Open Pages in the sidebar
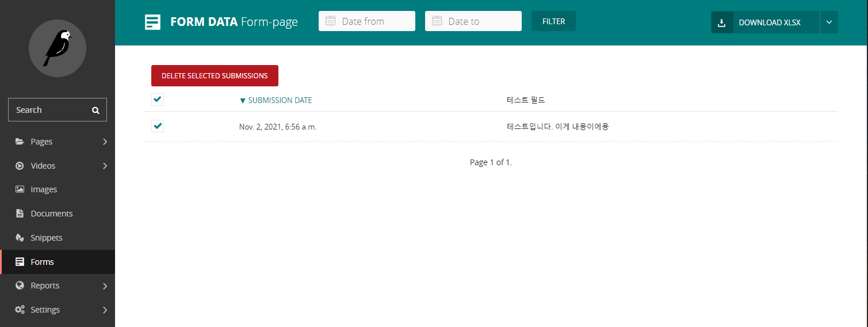Viewport: 868px width, 327px height. coord(58,142)
